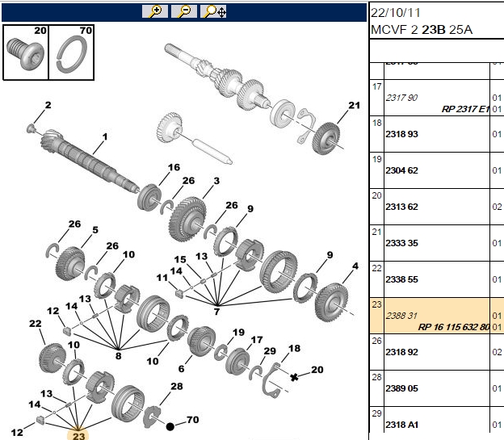The height and width of the screenshot is (440, 504).
Task: Select part number 2389 05 in row 28
Action: (401, 388)
